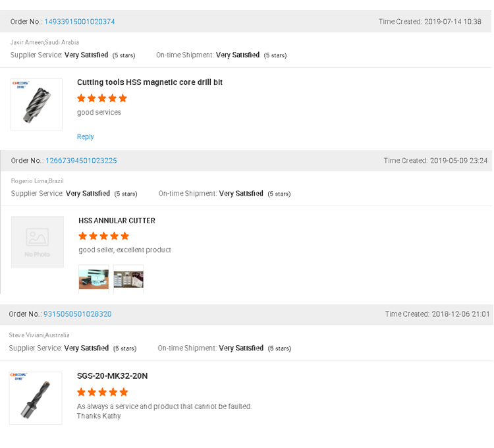Click the review text 'good seller, excellent product'
This screenshot has height=448, width=494.
124,250
